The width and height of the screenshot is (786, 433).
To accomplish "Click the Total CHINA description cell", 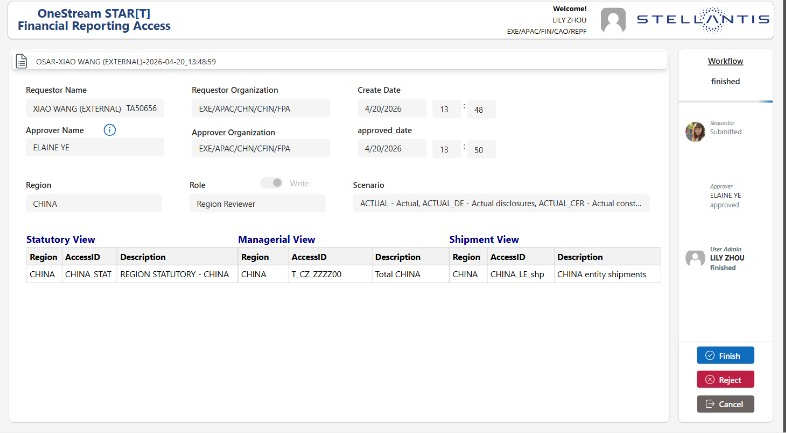I will coord(411,274).
